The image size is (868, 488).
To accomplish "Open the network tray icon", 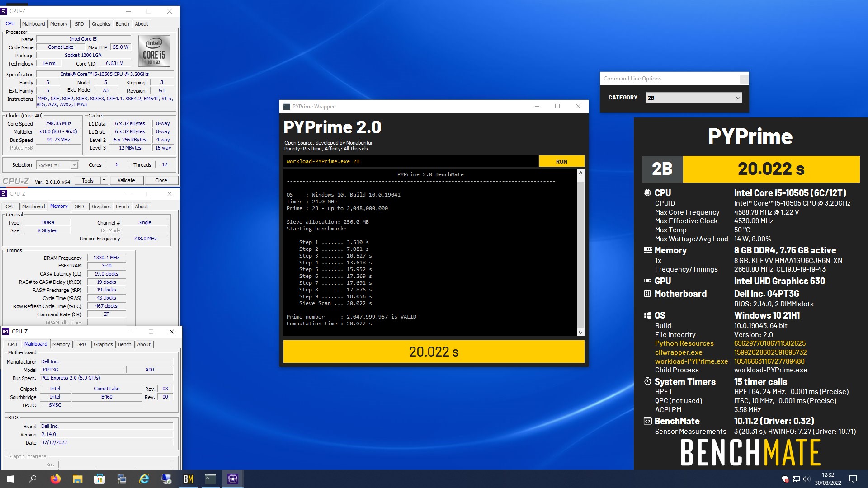I will click(x=796, y=479).
